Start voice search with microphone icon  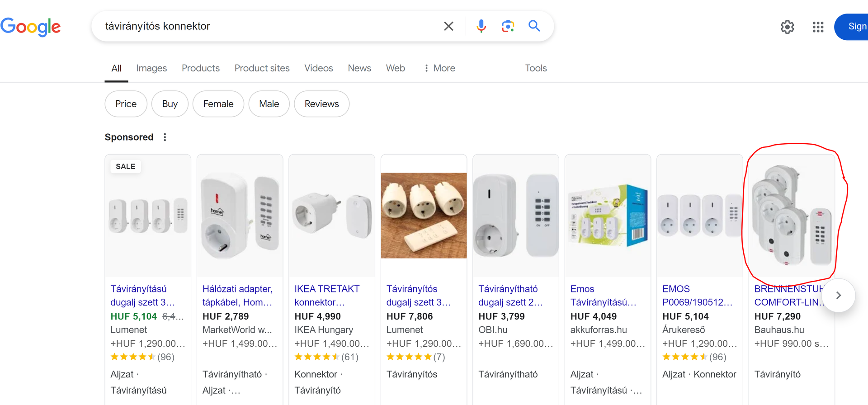click(481, 26)
